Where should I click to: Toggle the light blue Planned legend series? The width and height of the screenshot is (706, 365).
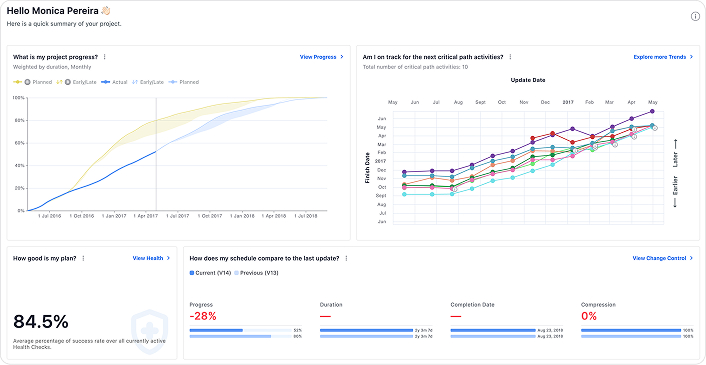click(184, 82)
